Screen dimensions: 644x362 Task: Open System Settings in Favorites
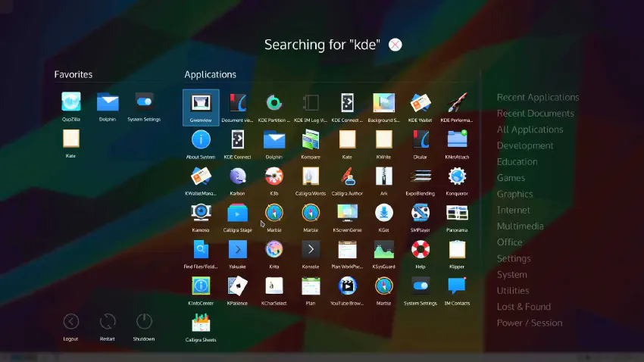pyautogui.click(x=144, y=107)
